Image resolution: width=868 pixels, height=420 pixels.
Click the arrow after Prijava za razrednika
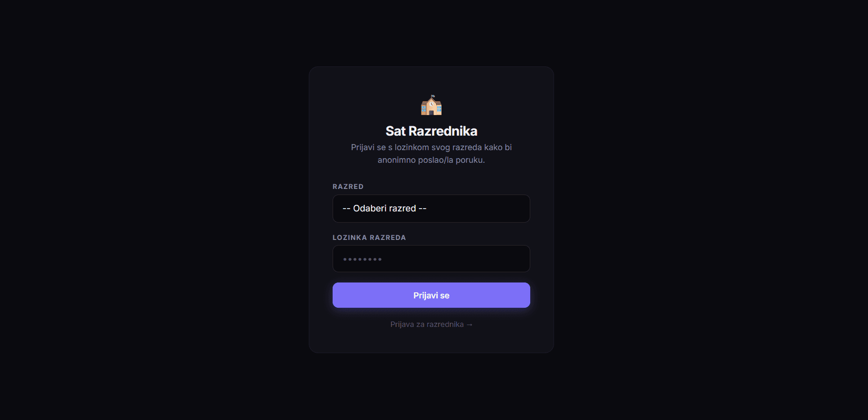point(470,325)
